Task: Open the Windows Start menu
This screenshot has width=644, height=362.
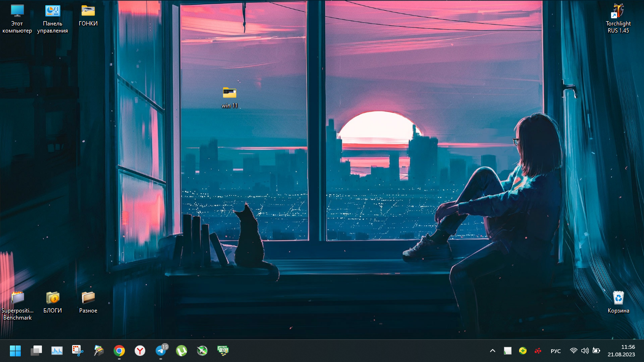Action: (16, 351)
